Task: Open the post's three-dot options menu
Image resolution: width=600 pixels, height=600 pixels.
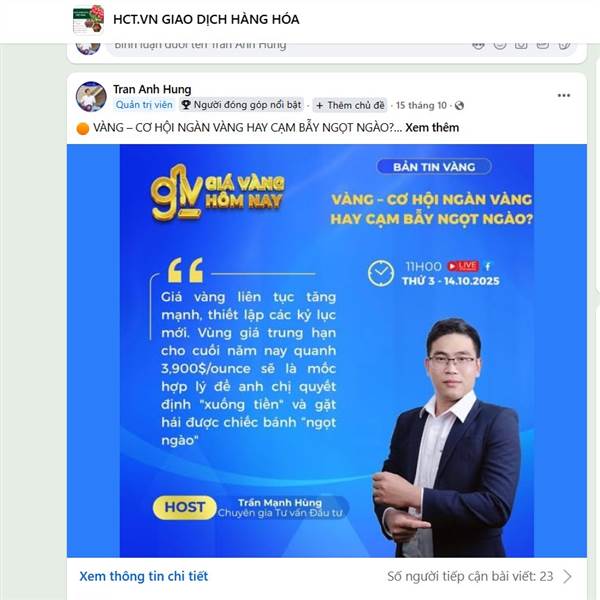Action: tap(564, 95)
